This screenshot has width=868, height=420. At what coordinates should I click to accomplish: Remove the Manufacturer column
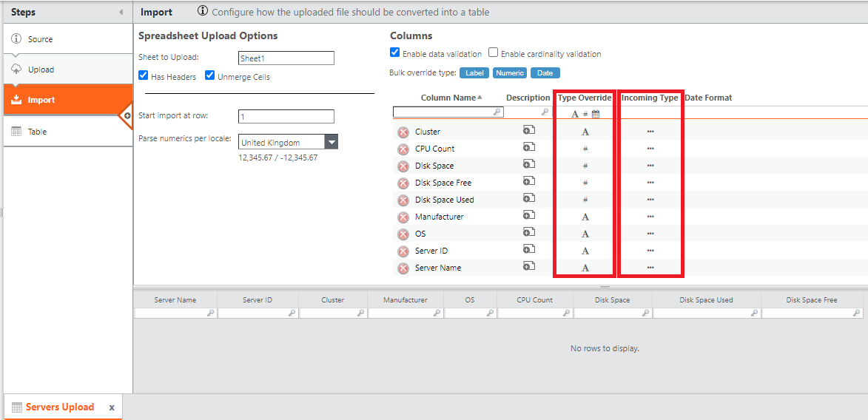[x=403, y=217]
